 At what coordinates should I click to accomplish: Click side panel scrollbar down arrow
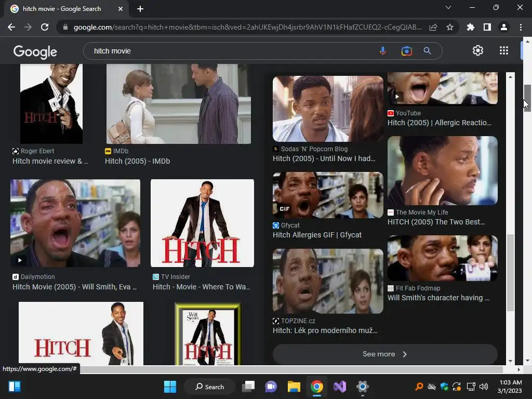click(x=510, y=361)
